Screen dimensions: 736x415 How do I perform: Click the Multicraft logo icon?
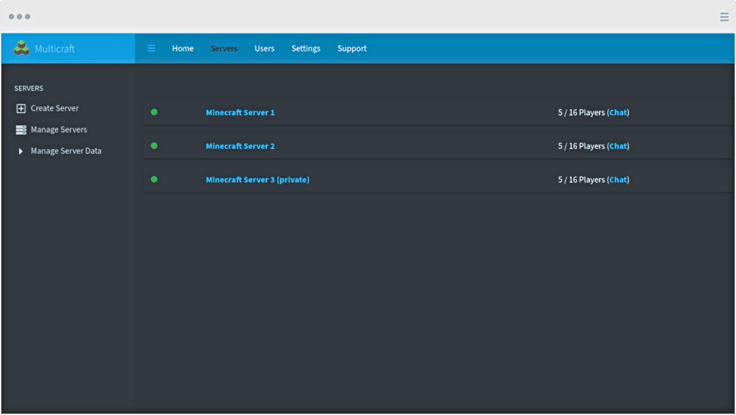click(21, 48)
